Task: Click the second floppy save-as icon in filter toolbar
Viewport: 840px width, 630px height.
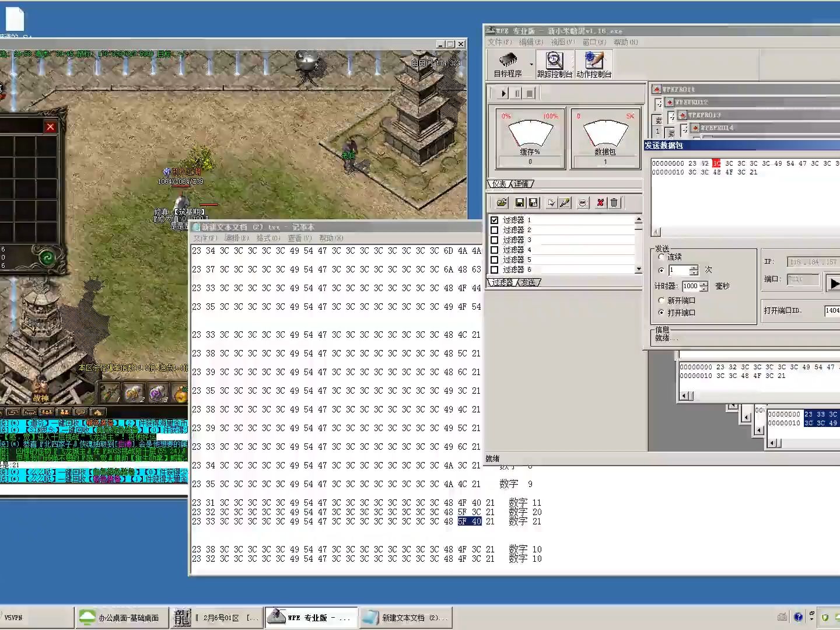Action: (533, 202)
